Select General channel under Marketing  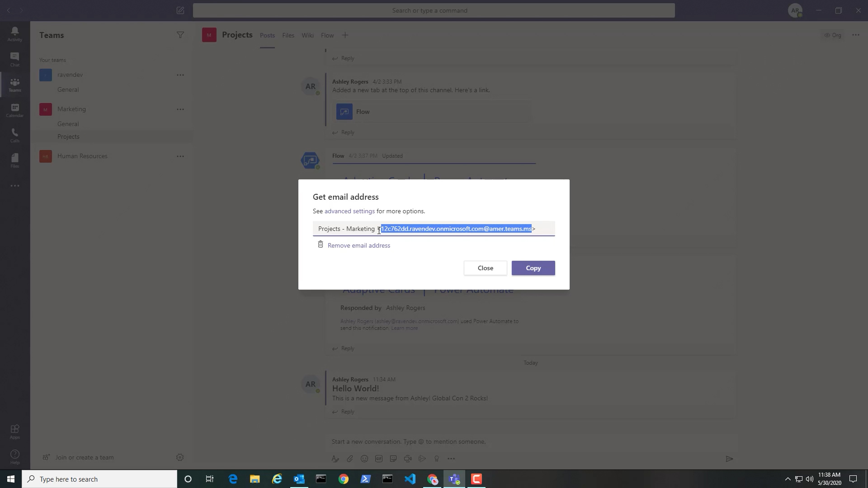[x=68, y=124]
